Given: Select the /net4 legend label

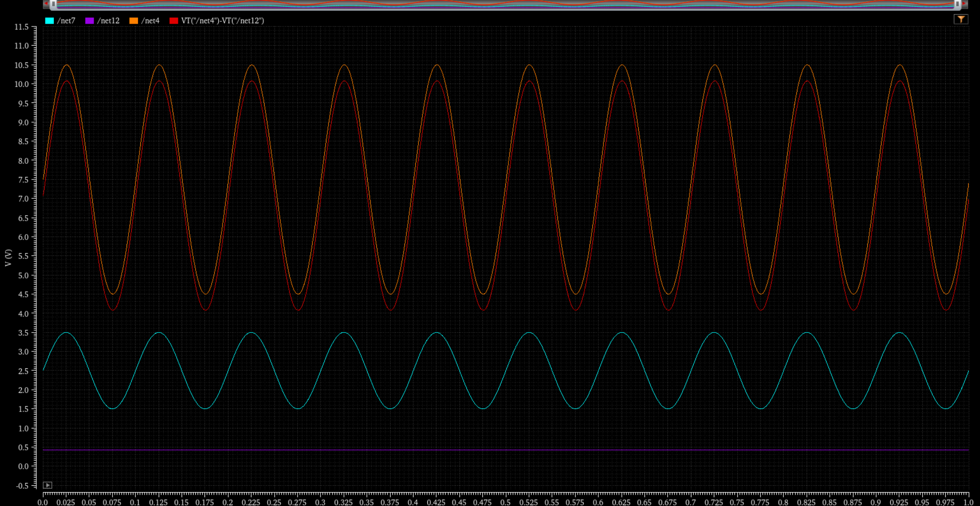Looking at the screenshot, I should coord(150,21).
